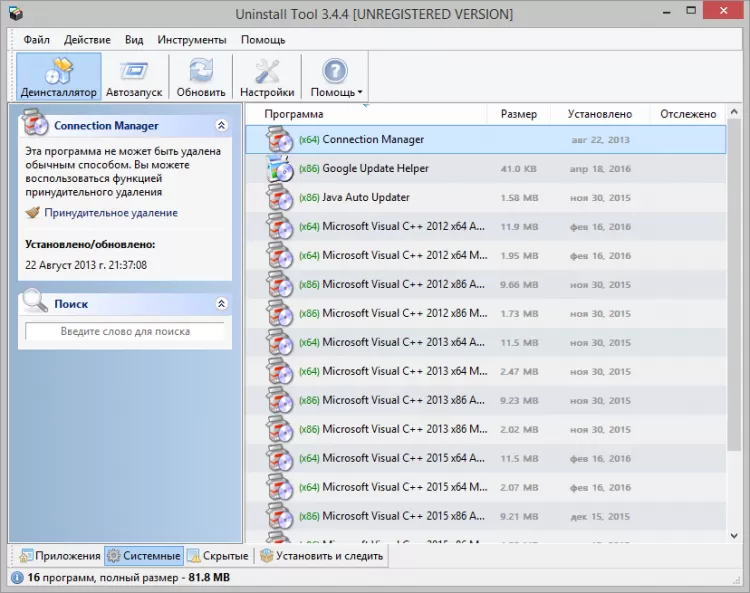The height and width of the screenshot is (593, 750).
Task: Click the Google Update Helper program icon
Action: [x=279, y=169]
